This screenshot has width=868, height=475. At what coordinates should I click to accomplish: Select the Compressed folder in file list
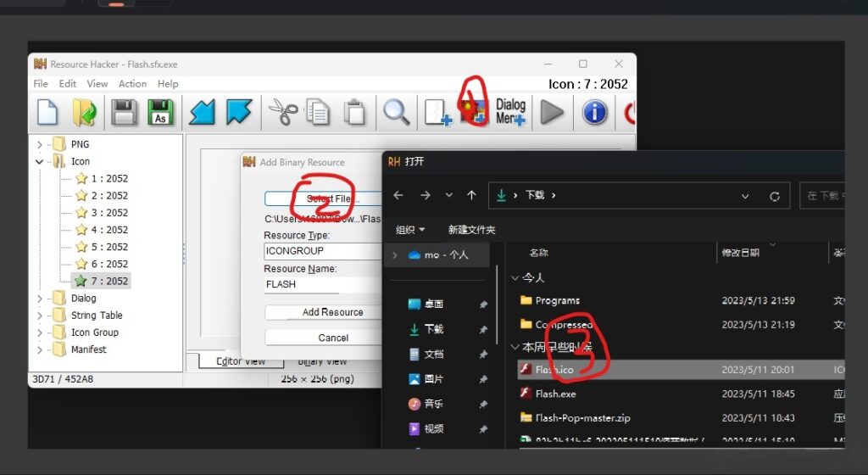click(681, 324)
